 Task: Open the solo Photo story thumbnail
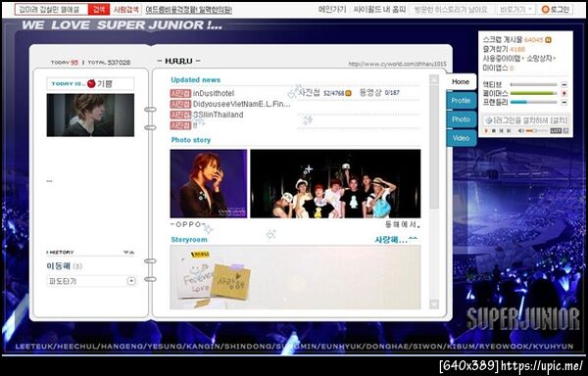[209, 183]
